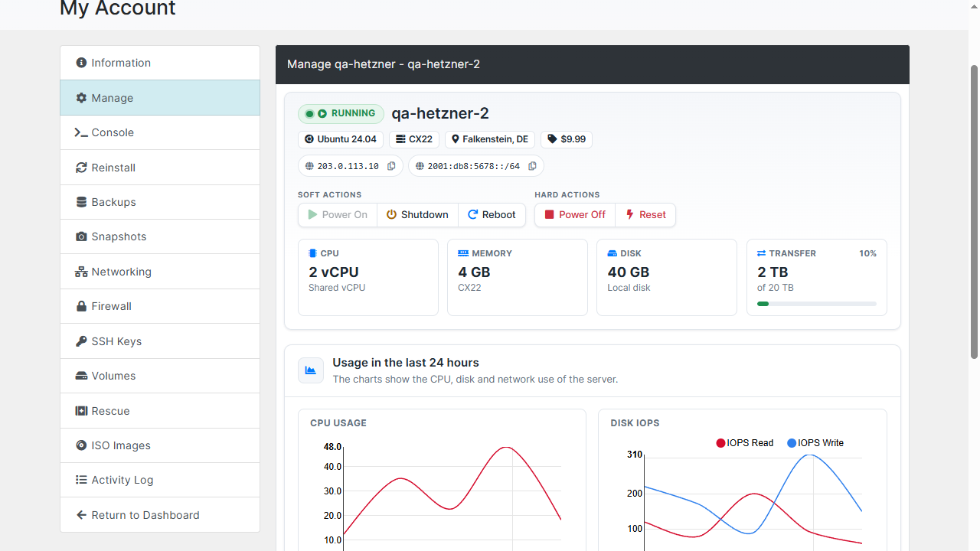Screen dimensions: 980x551
Task: Click the red Power Off button
Action: tap(575, 215)
